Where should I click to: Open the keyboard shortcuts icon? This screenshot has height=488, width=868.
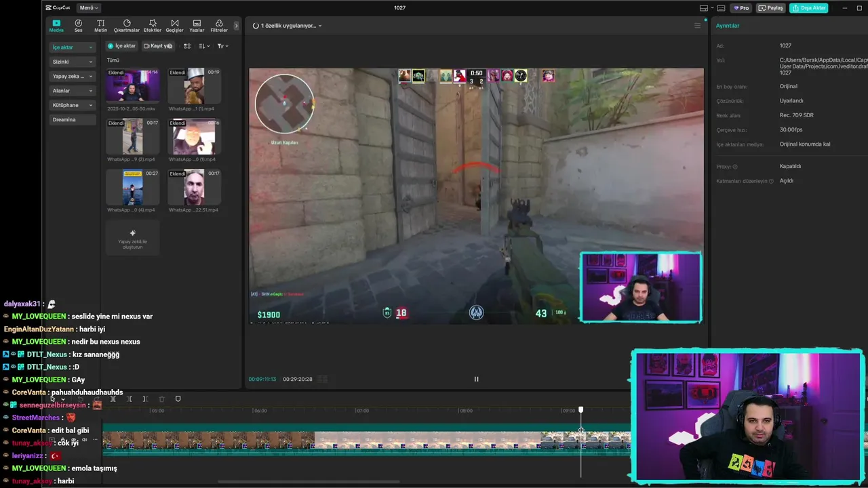(721, 8)
